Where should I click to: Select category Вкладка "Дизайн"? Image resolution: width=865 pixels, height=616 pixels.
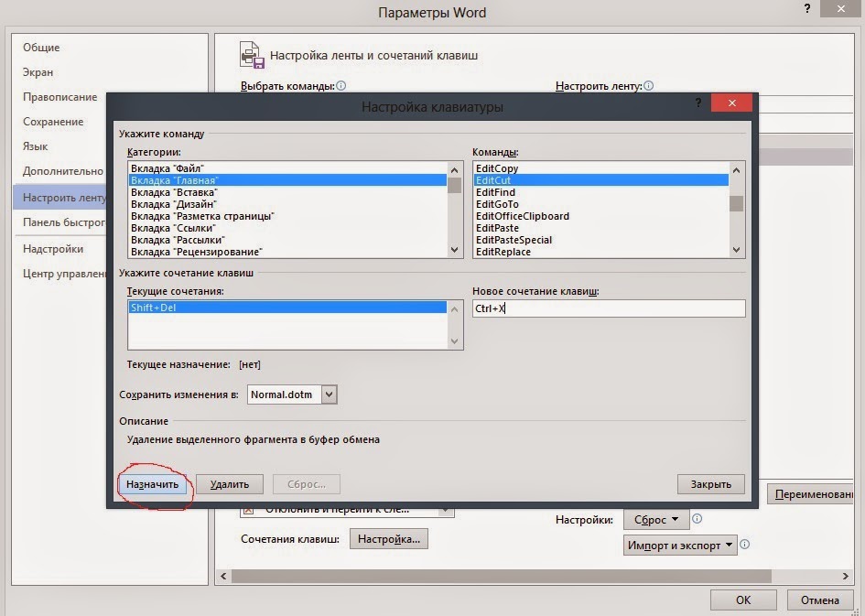coord(287,204)
